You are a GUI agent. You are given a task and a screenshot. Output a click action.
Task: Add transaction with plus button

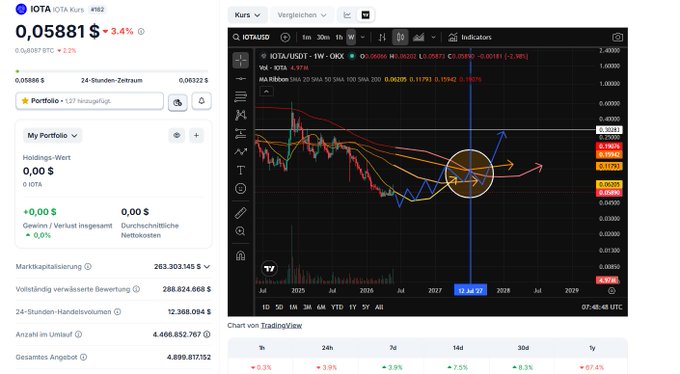click(x=196, y=135)
